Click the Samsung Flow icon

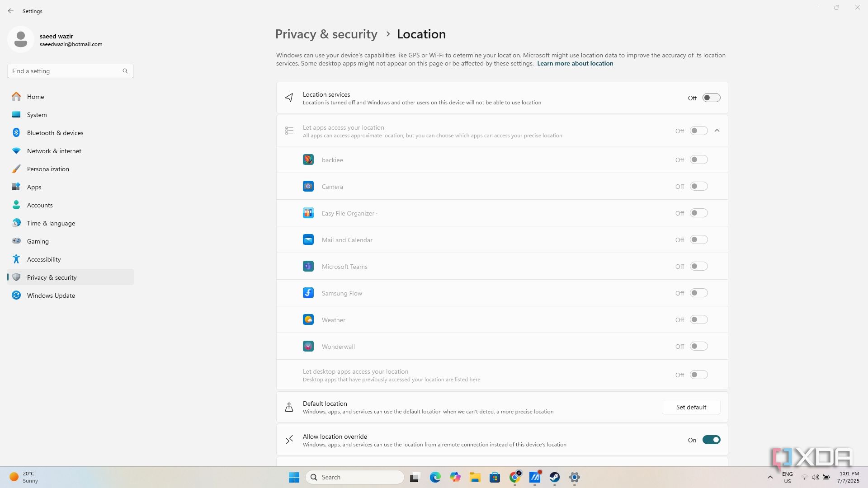(308, 293)
